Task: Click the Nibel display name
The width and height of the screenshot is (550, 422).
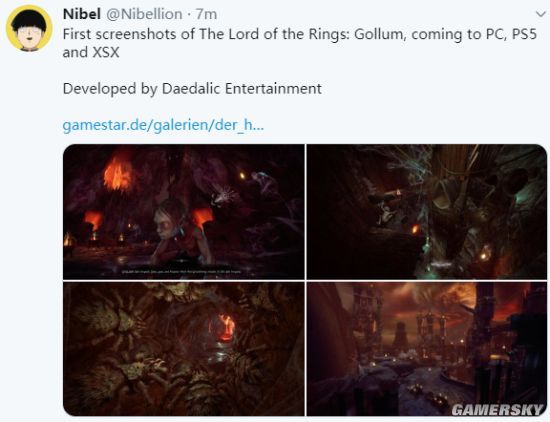Action: [81, 14]
